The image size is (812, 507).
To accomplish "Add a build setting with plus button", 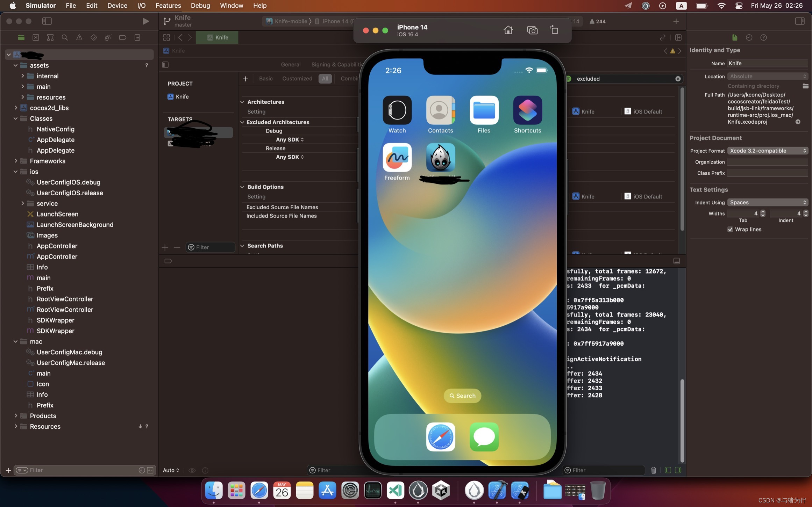I will click(x=245, y=79).
